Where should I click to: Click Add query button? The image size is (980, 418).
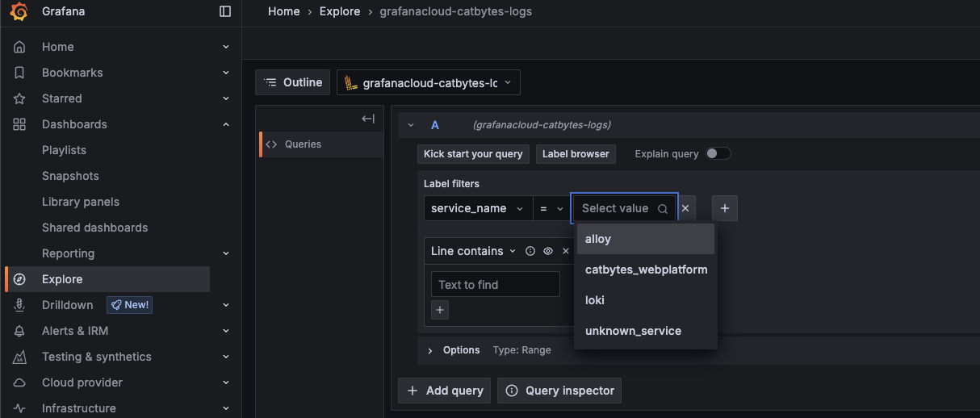pos(445,391)
